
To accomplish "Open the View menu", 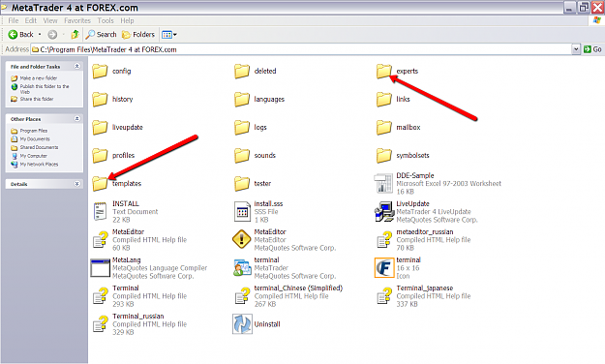I will [50, 21].
